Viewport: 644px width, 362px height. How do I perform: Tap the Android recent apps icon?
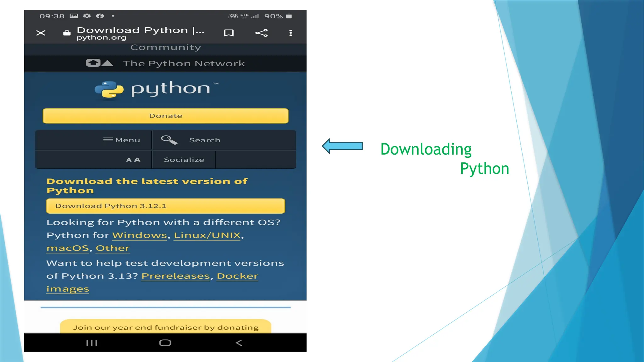[92, 343]
